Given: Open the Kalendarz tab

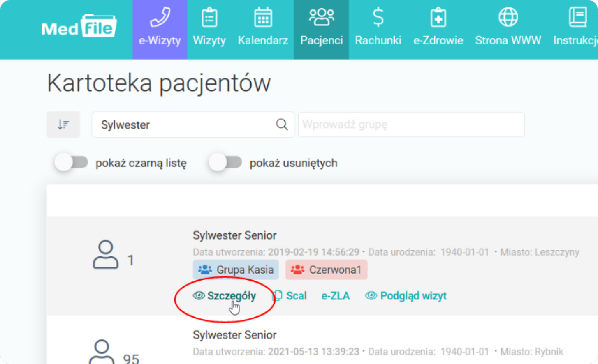Looking at the screenshot, I should coord(263,30).
